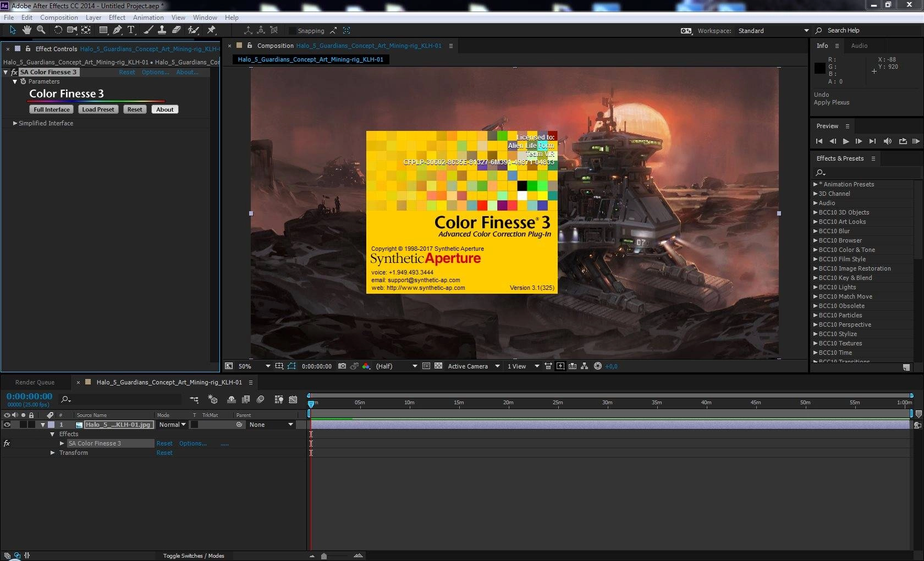Screen dimensions: 924x561
Task: Select the Clone Stamp tool
Action: 162,30
